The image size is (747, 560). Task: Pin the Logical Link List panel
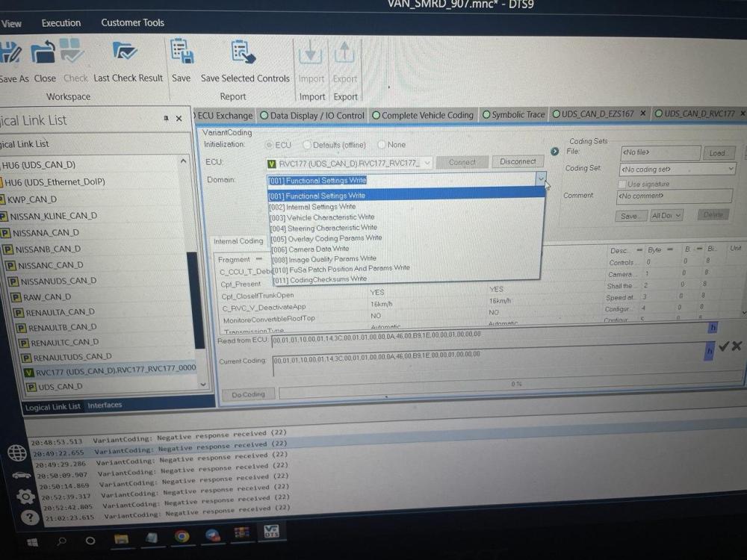point(166,118)
